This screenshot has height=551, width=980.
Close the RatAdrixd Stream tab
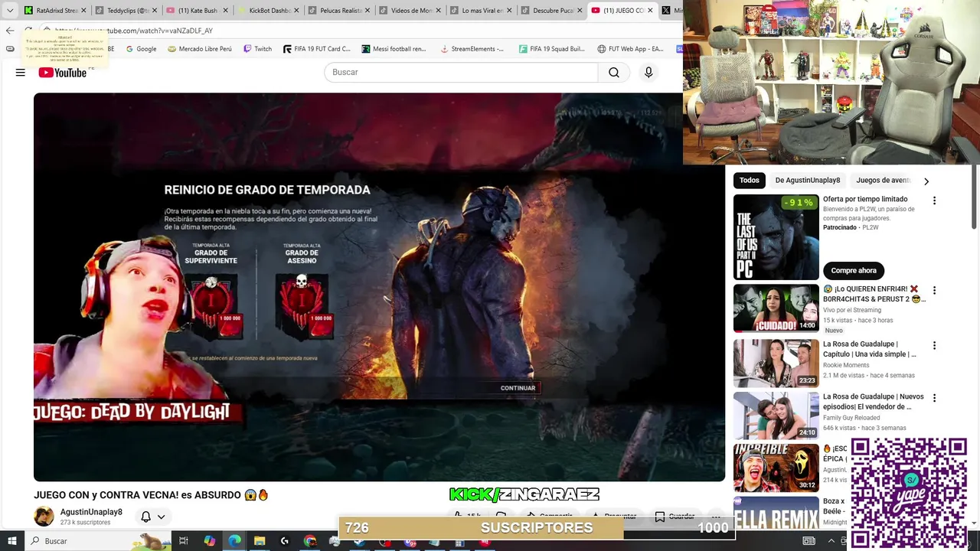click(83, 10)
